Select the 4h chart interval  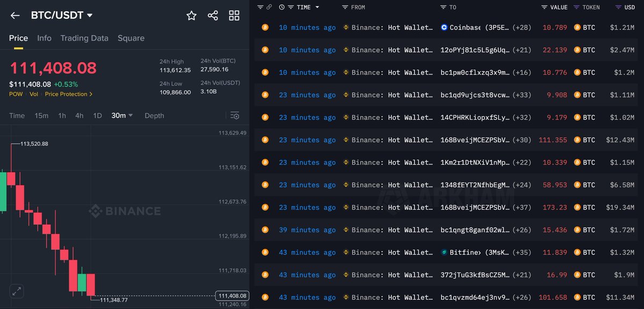pyautogui.click(x=79, y=116)
